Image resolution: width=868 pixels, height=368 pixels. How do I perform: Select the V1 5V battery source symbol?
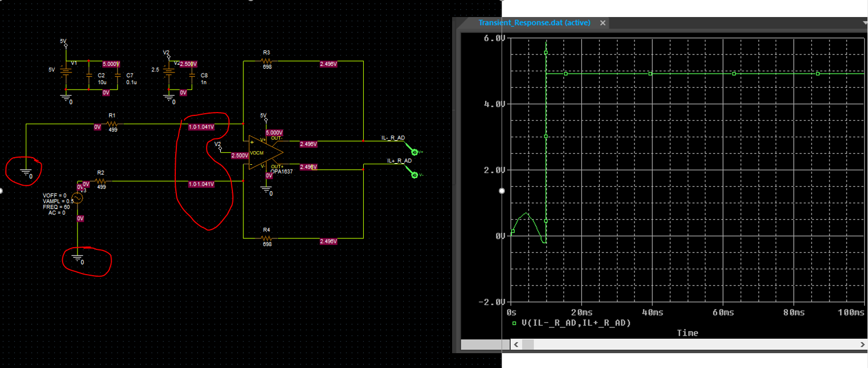pos(66,70)
